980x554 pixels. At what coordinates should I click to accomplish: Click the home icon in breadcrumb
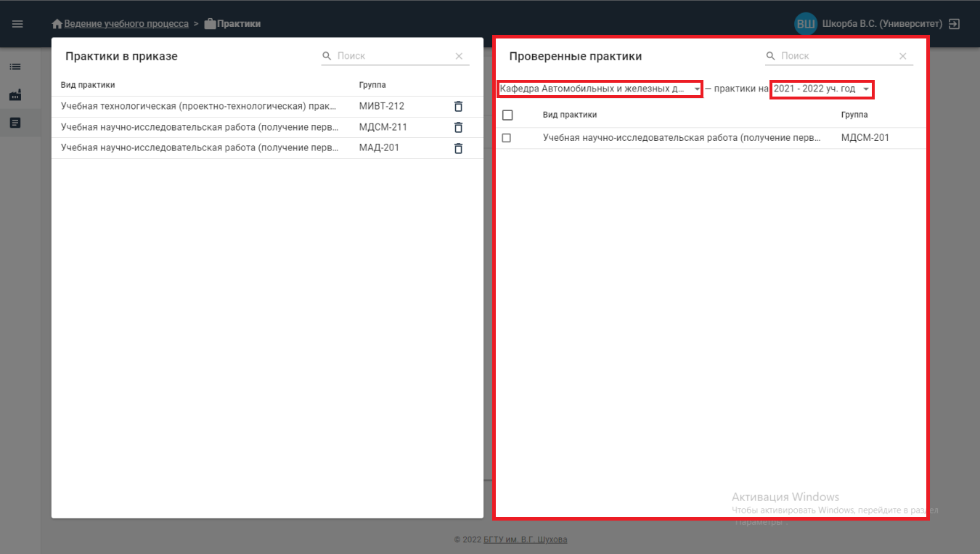57,24
